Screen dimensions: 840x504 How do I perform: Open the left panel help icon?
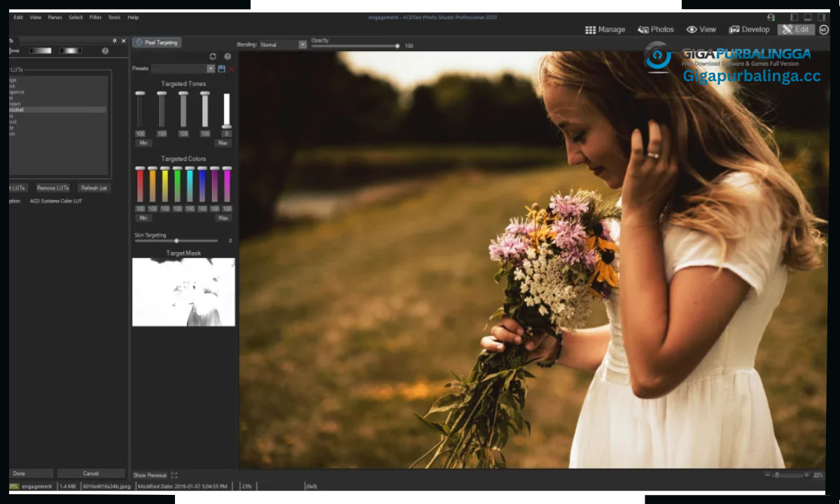point(105,50)
